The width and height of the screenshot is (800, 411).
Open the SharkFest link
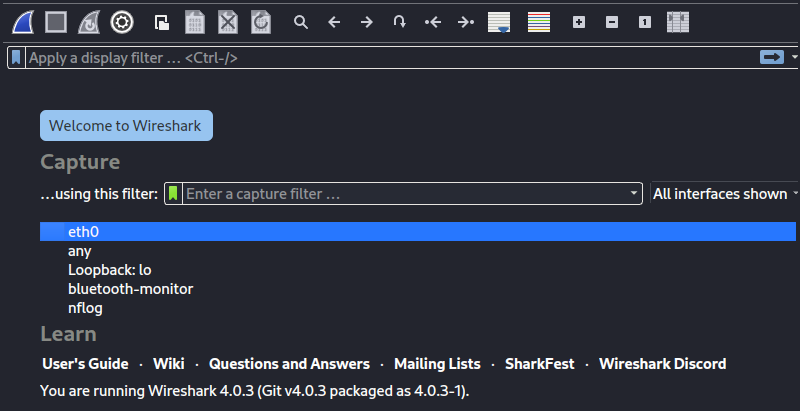[540, 364]
